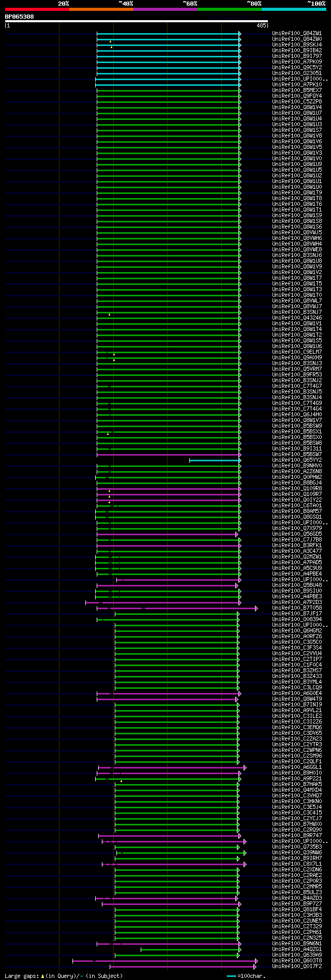
Task: Select the UniRef100_A3C477 entry
Action: pyautogui.click(x=297, y=551)
